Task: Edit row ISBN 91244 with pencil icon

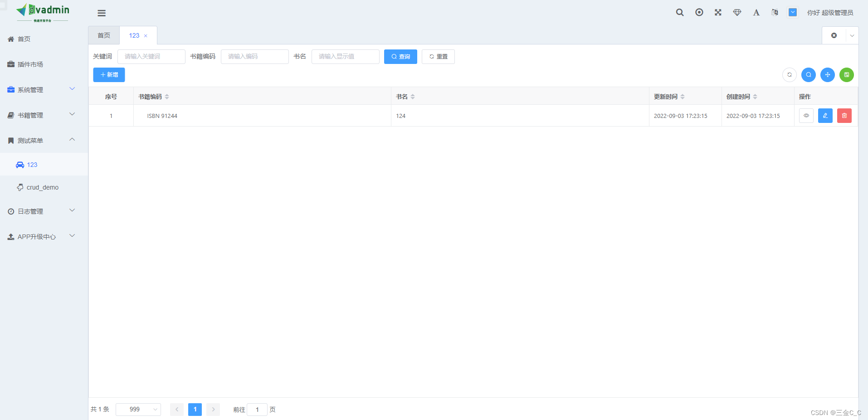Action: [x=825, y=116]
